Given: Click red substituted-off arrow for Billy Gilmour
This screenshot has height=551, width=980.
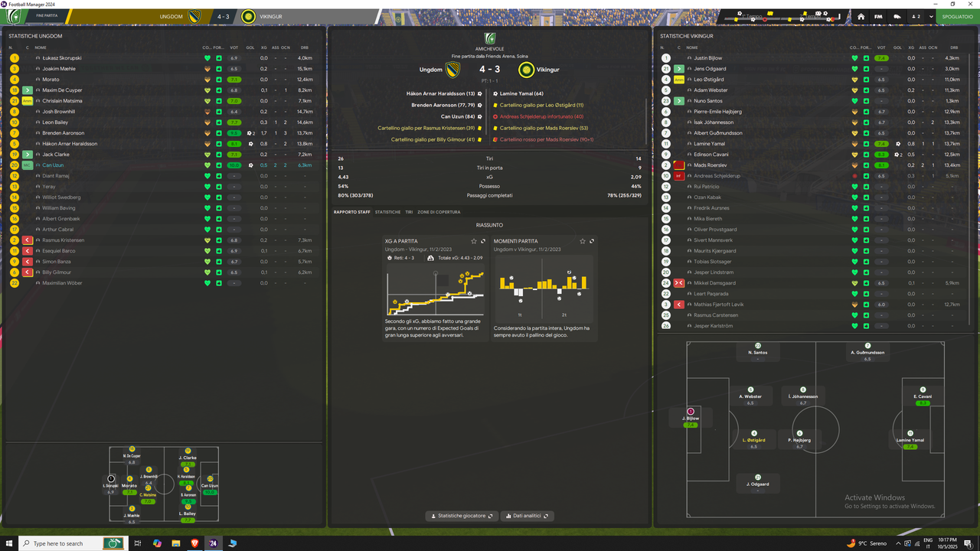Looking at the screenshot, I should pyautogui.click(x=28, y=272).
